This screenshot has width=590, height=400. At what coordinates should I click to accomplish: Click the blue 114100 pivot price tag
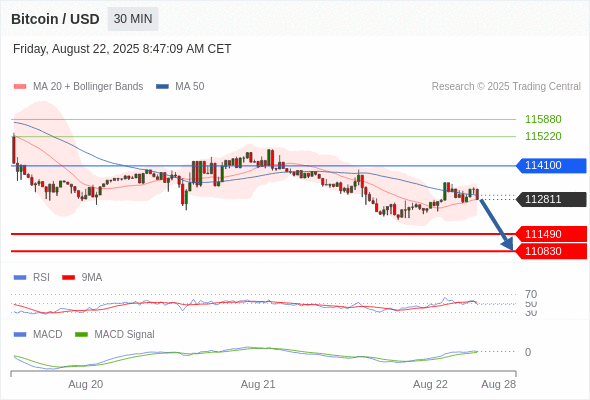point(551,165)
